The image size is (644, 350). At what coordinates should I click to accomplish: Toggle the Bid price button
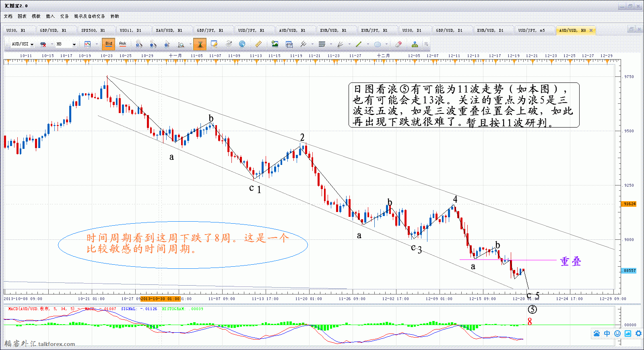pyautogui.click(x=109, y=44)
